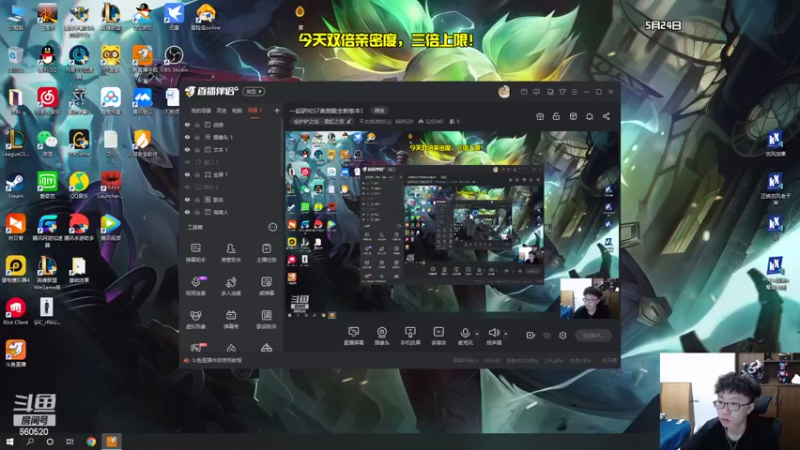Viewport: 800px width, 450px height.
Task: Mute the 麦克风 microphone
Action: pos(465,333)
